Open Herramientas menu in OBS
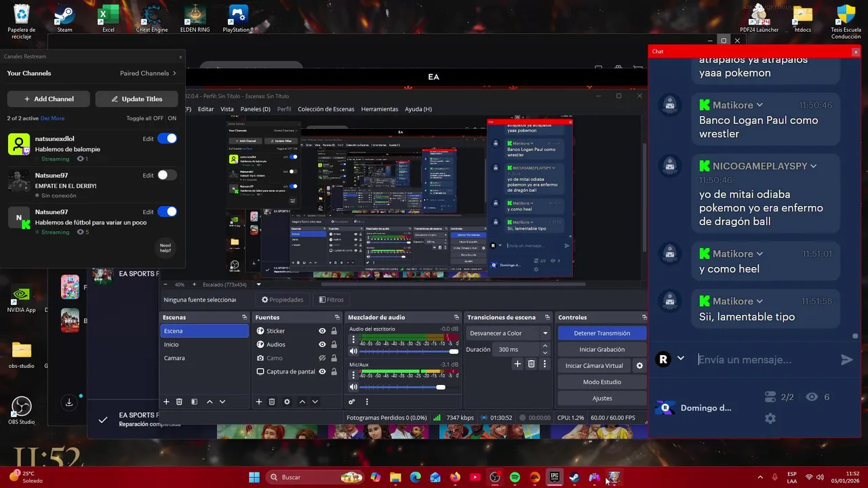868x488 pixels. click(380, 109)
